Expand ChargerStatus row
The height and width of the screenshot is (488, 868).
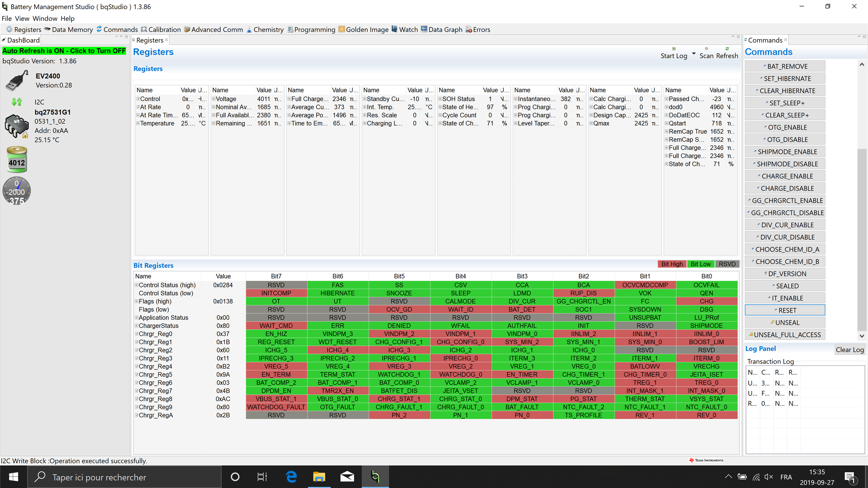137,326
